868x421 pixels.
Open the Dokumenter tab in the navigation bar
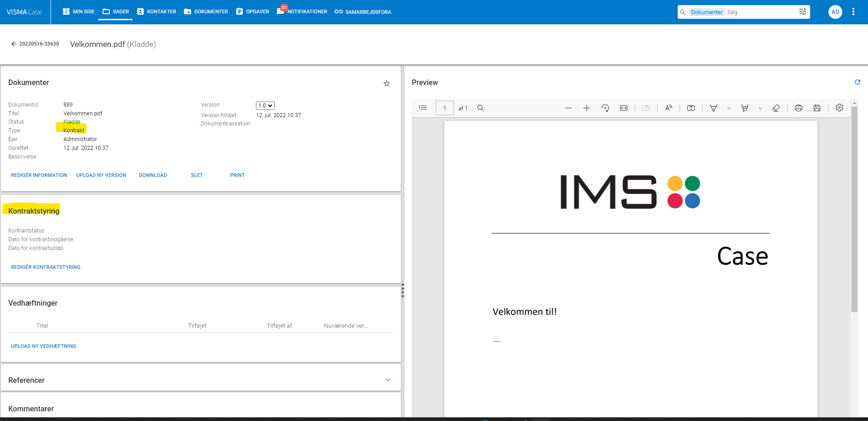click(x=206, y=11)
